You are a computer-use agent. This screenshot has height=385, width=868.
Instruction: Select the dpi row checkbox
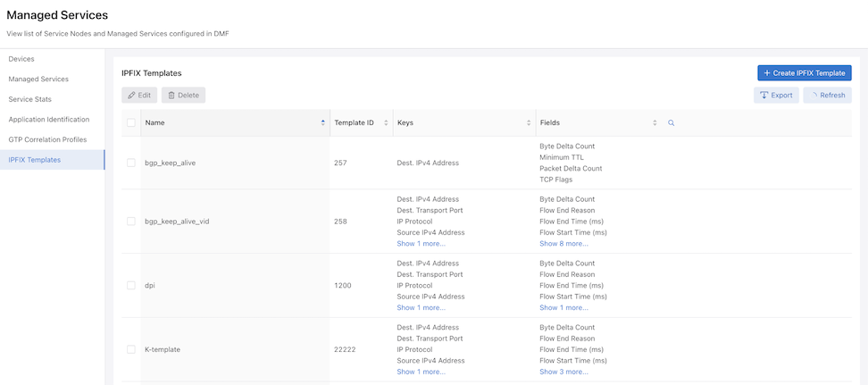tap(131, 285)
